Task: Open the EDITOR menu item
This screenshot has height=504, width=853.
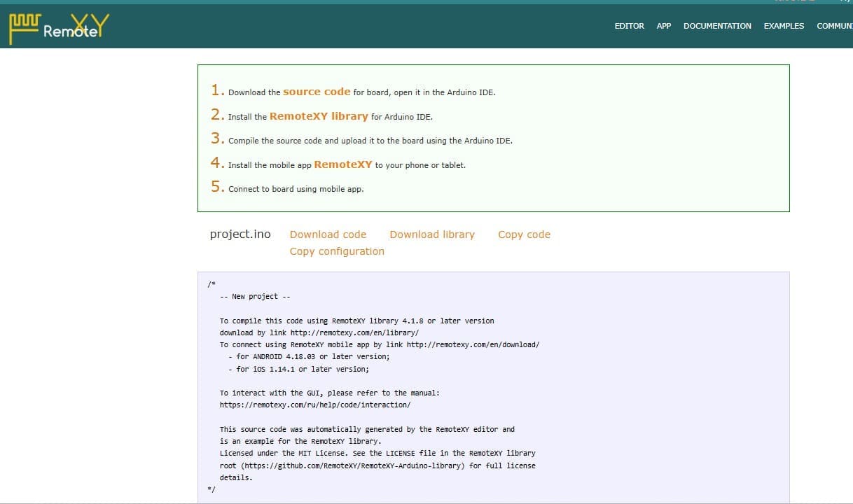Action: coord(629,26)
